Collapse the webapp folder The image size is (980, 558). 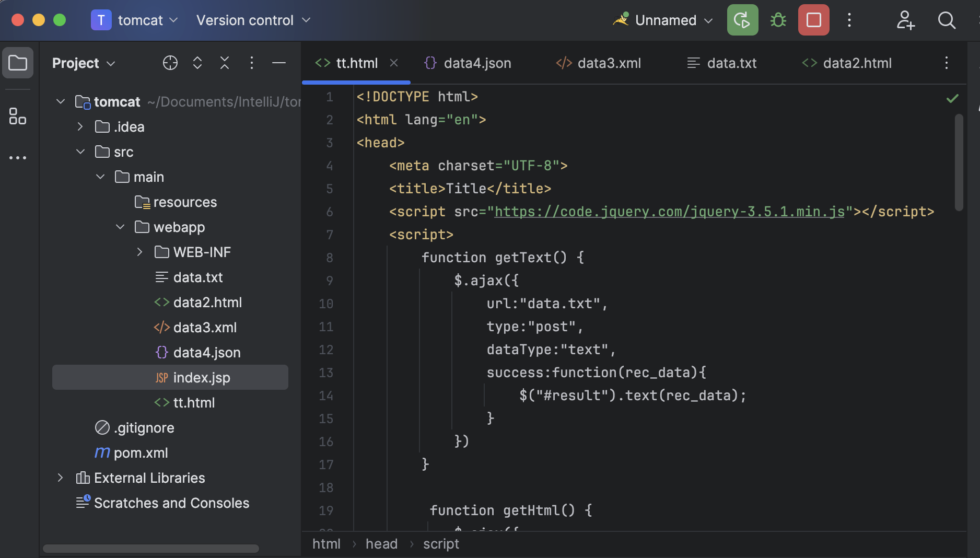click(120, 227)
